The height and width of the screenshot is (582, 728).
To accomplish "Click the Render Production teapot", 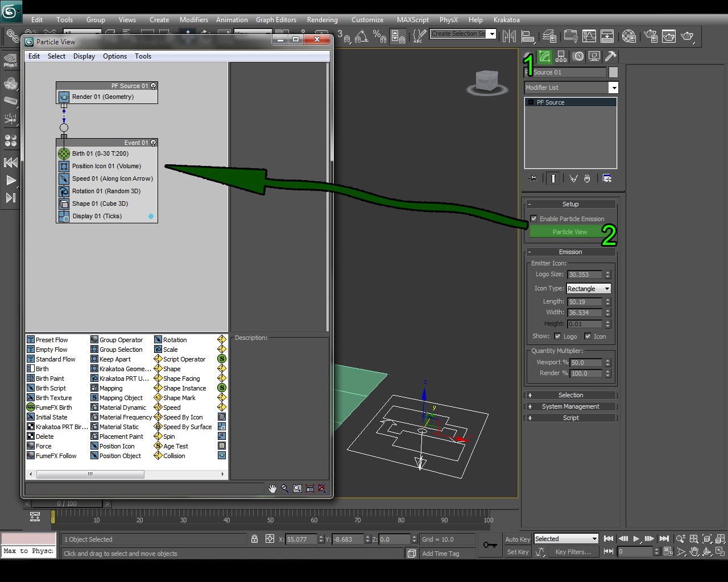I will (688, 36).
